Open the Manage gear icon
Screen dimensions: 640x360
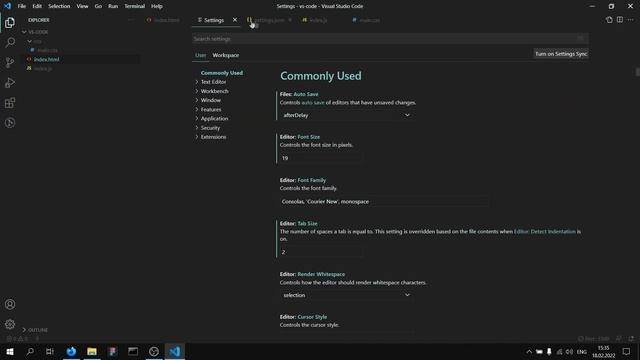click(x=10, y=324)
